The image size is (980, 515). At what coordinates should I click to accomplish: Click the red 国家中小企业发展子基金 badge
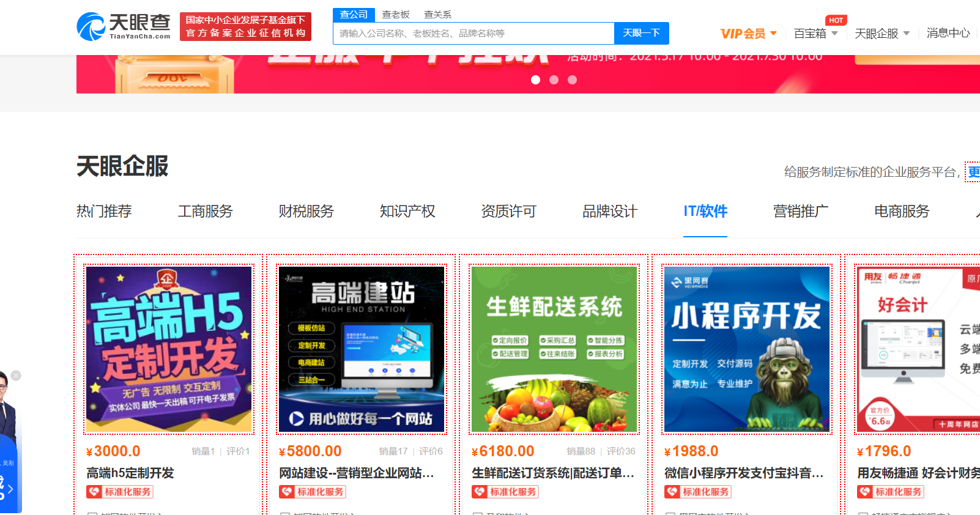tap(245, 27)
